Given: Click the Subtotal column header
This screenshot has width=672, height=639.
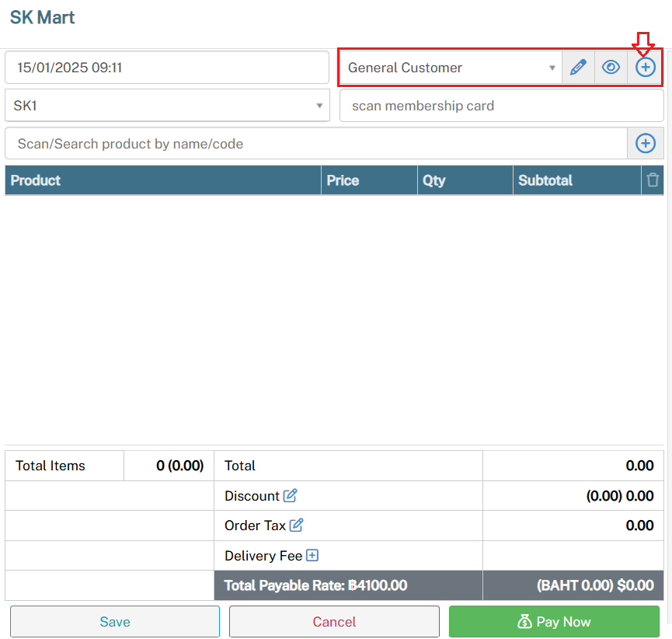Looking at the screenshot, I should (x=545, y=180).
